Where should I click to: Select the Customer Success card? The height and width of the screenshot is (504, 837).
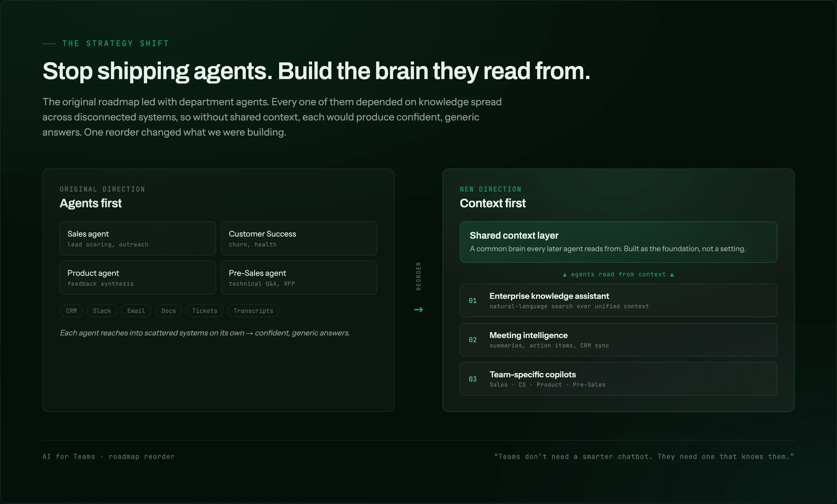299,239
